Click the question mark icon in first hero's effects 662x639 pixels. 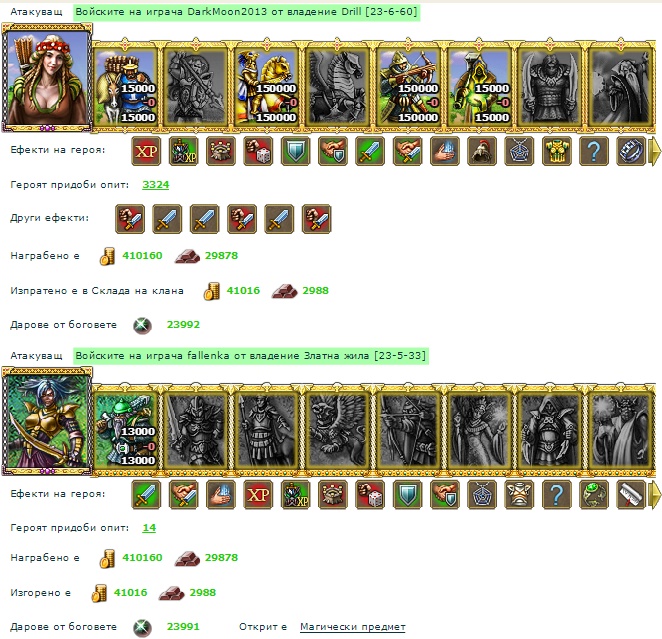pos(593,151)
